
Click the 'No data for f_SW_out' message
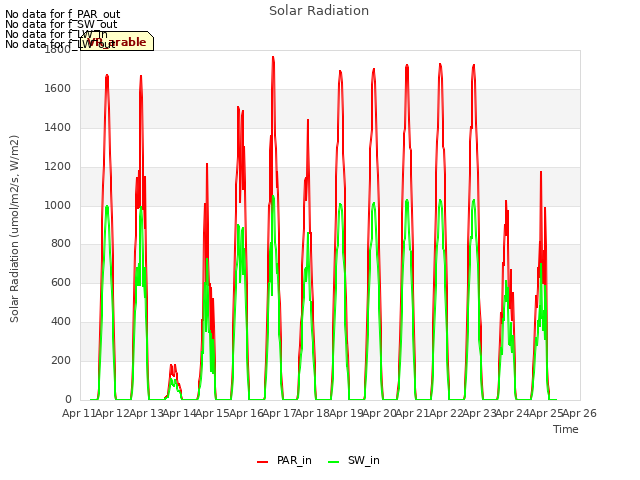[x=61, y=24]
